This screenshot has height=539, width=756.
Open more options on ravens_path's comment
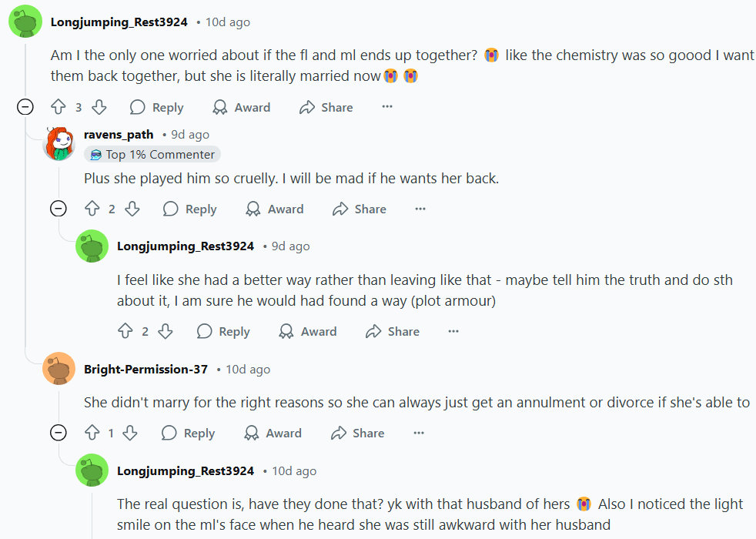(x=420, y=209)
